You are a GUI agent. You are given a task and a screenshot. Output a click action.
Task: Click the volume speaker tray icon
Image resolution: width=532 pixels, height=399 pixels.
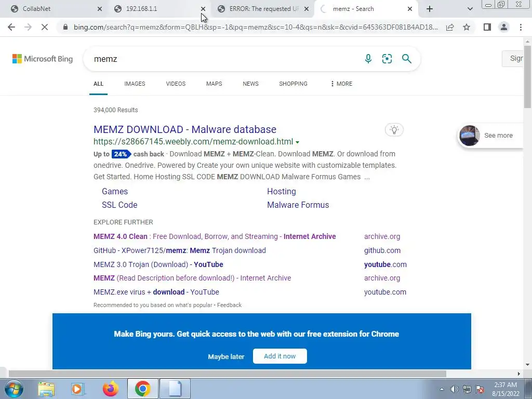(x=454, y=389)
